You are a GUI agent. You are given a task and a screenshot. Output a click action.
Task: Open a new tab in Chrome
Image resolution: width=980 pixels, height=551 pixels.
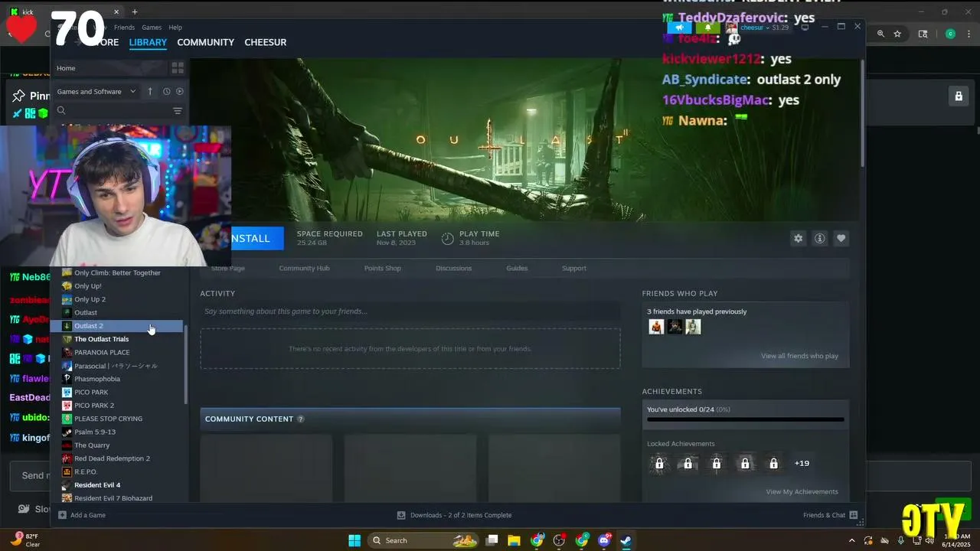pyautogui.click(x=135, y=11)
